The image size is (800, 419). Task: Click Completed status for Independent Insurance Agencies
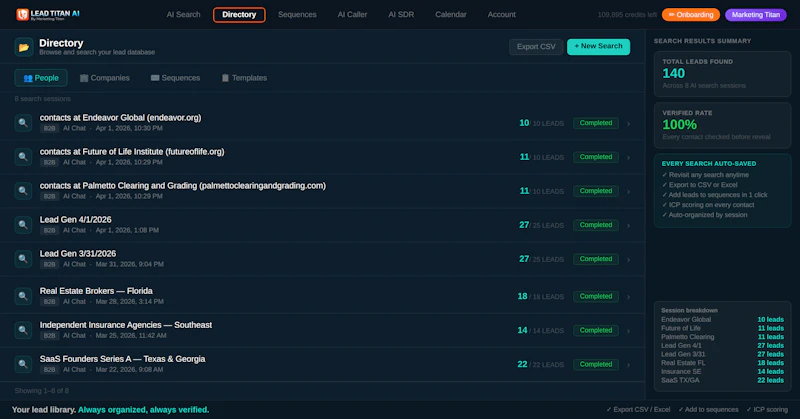(596, 331)
